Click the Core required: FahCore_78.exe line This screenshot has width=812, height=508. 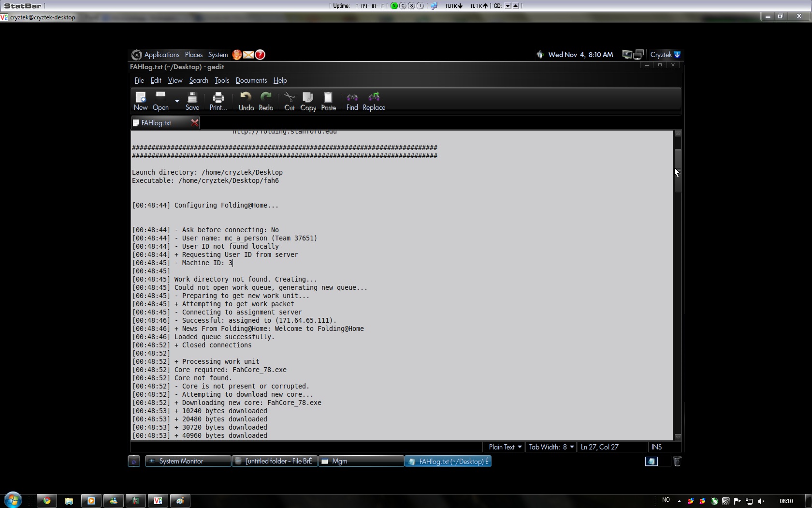coord(209,370)
